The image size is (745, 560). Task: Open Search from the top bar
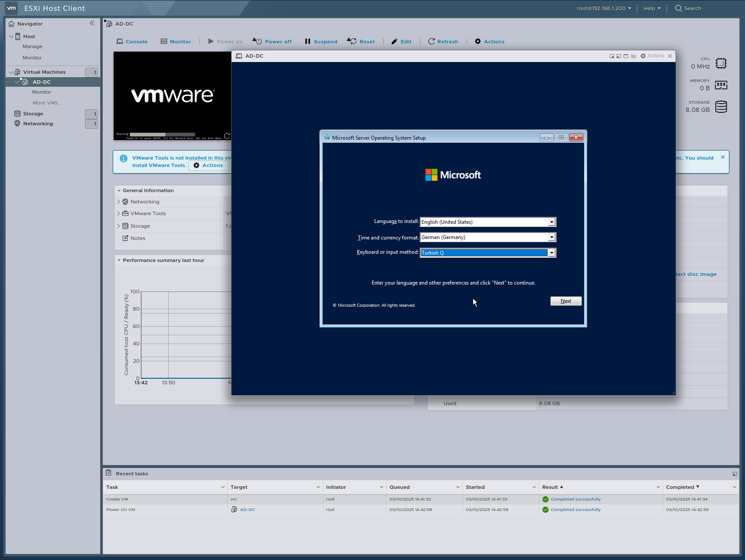pyautogui.click(x=688, y=8)
